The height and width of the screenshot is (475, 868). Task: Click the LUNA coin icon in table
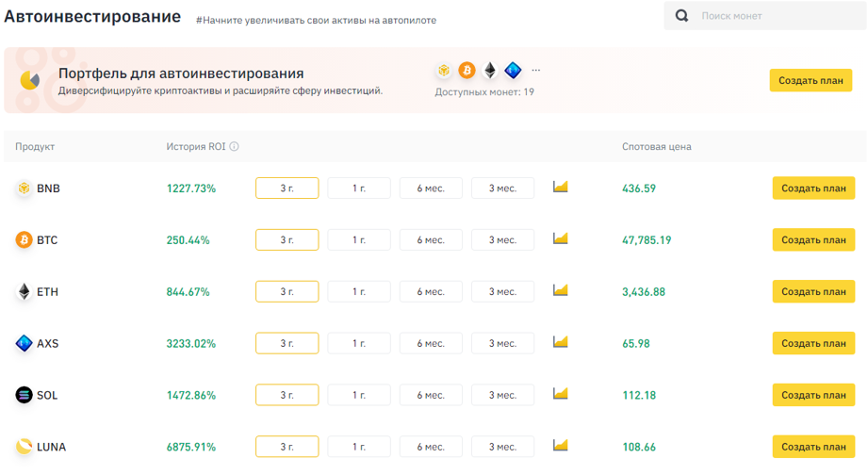(x=24, y=446)
